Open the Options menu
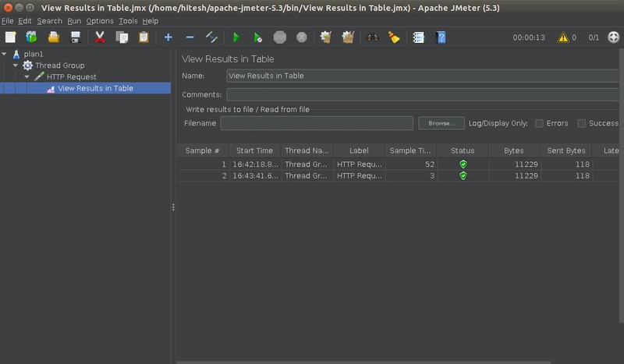Image resolution: width=624 pixels, height=364 pixels. tap(100, 21)
